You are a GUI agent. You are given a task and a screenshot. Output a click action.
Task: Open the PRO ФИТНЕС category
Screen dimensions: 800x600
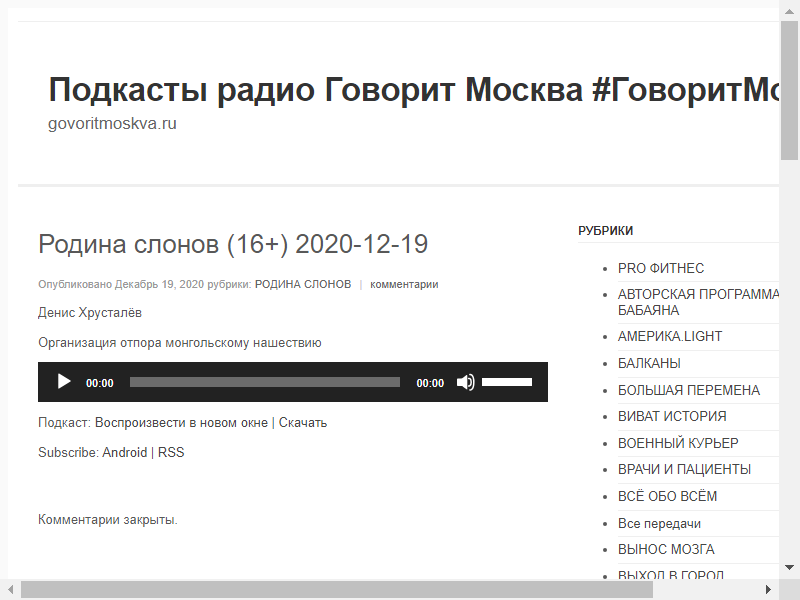661,268
